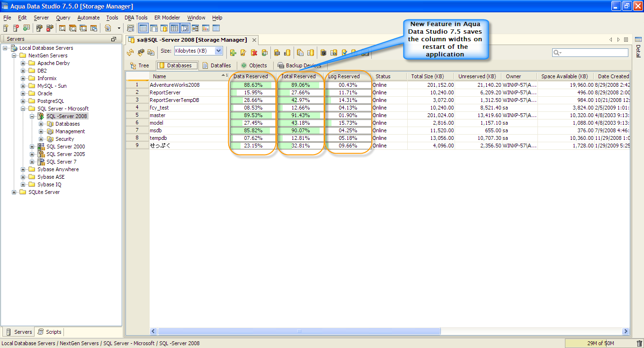The height and width of the screenshot is (348, 644).
Task: Select SQL Server 7 in server tree
Action: coord(61,162)
